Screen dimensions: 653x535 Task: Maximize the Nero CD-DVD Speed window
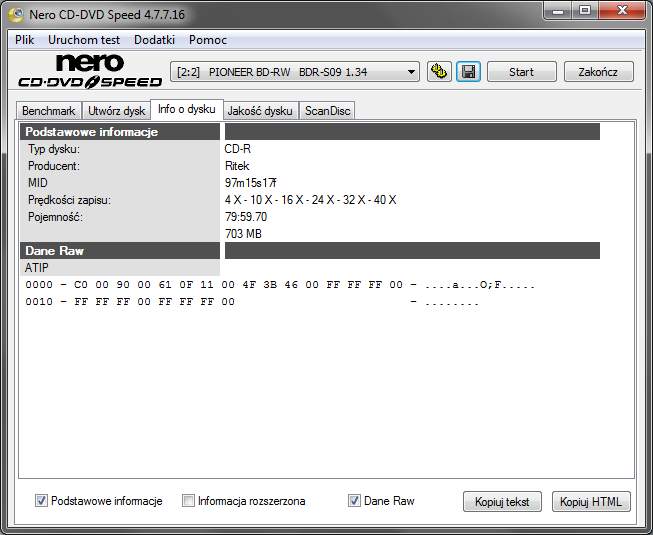585,11
